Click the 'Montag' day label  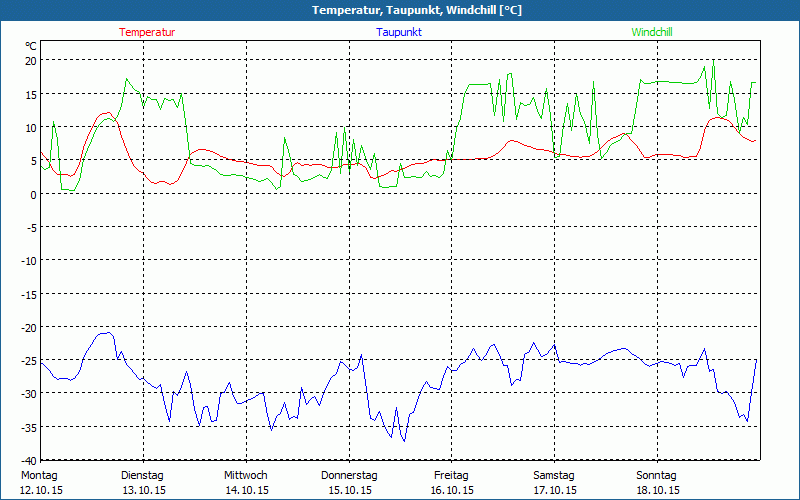(x=39, y=476)
